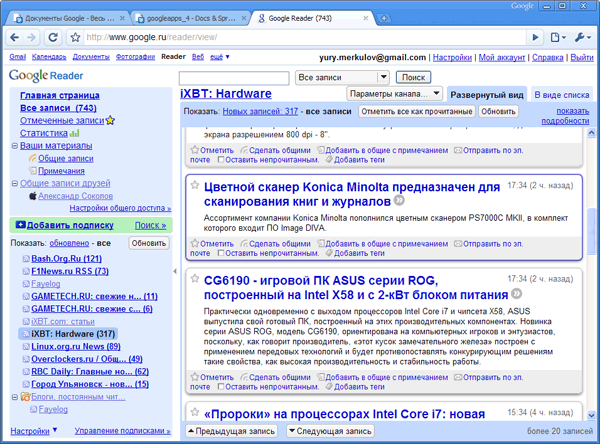Switch to googleapps_4 Docs browser tab
The image size is (600, 444).
[191, 18]
